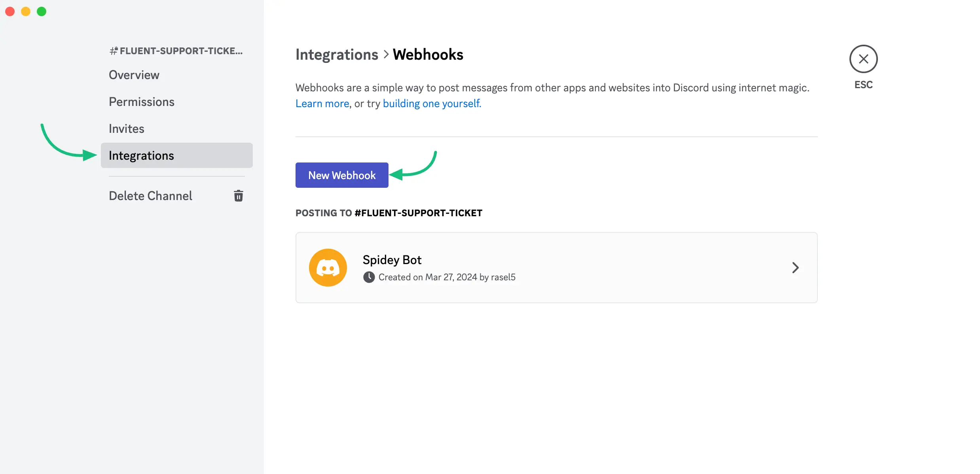
Task: Switch to the Permissions section
Action: [x=141, y=102]
